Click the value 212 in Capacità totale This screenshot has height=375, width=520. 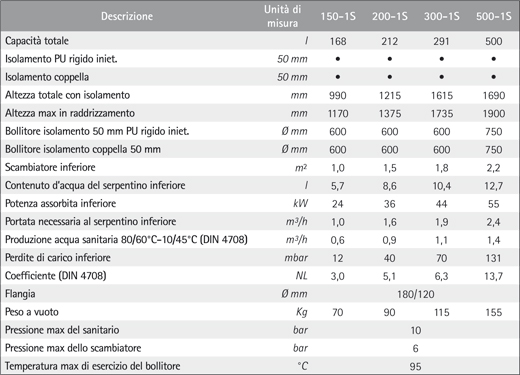pyautogui.click(x=390, y=41)
